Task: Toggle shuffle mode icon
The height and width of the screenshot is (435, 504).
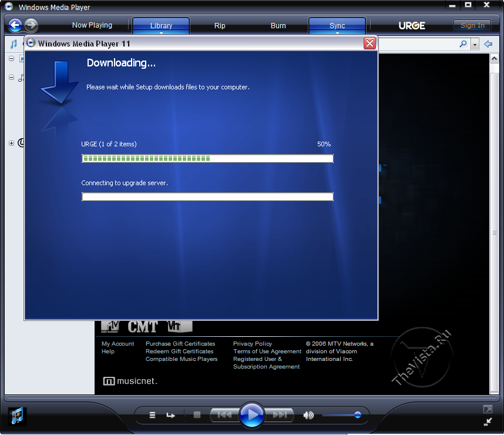Action: click(152, 415)
